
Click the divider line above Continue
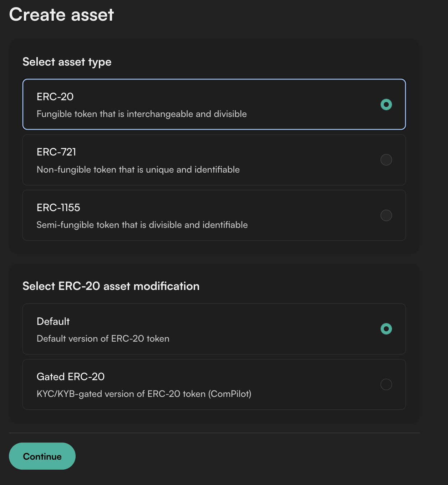tap(214, 433)
